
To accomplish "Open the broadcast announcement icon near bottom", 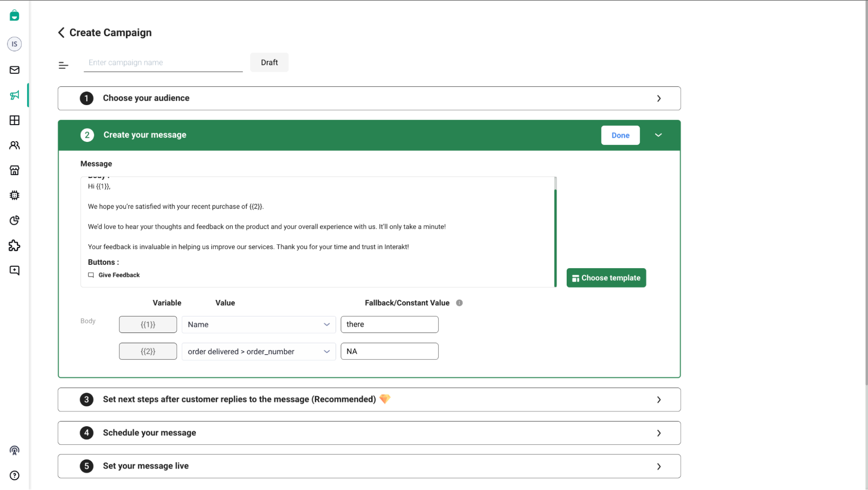I will (x=14, y=451).
